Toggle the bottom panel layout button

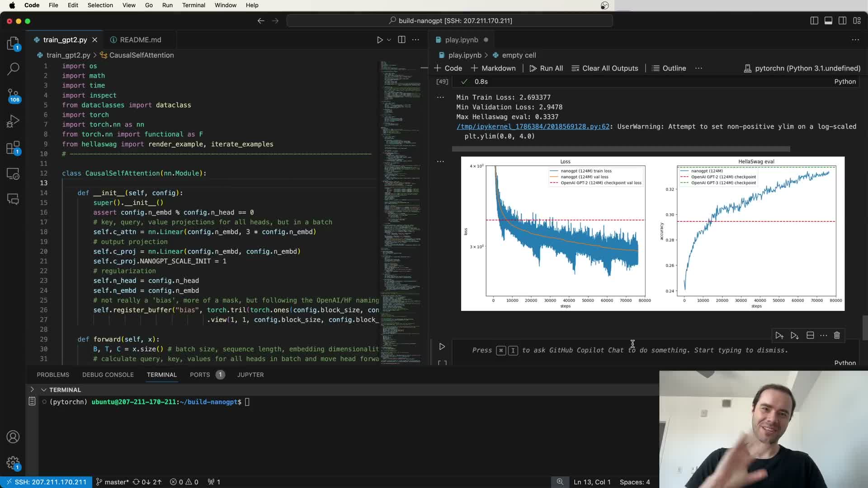coord(828,21)
